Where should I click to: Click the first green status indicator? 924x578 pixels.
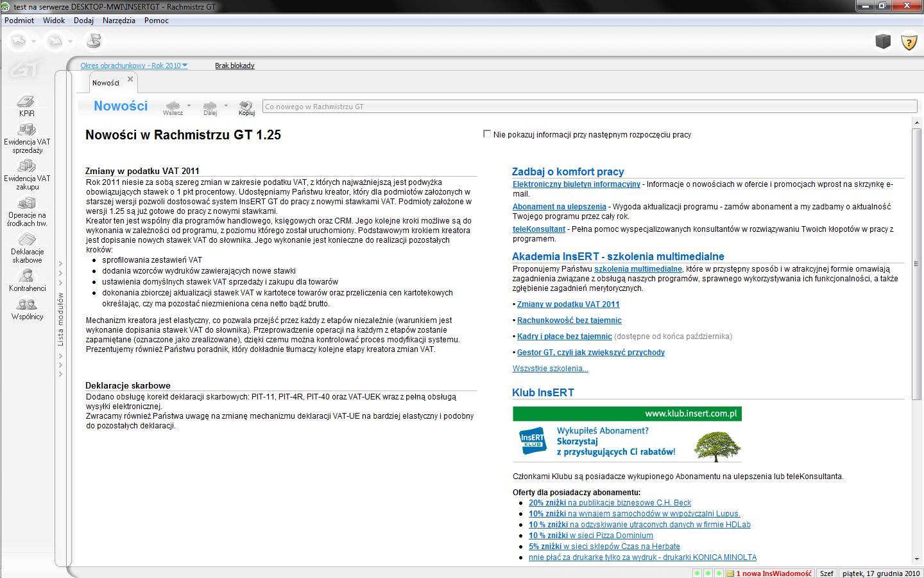(697, 573)
